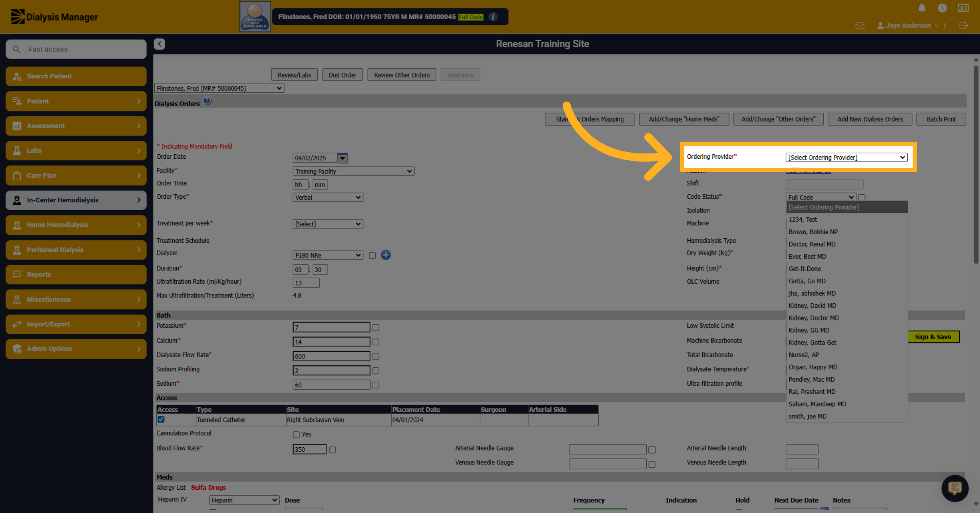Click Add/Change "Other Orders" button

coord(778,119)
